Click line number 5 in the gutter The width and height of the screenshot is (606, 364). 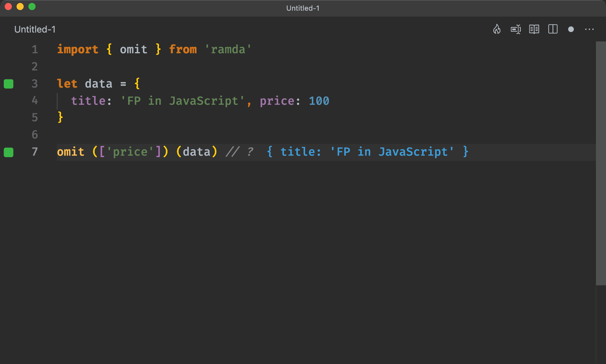(35, 118)
